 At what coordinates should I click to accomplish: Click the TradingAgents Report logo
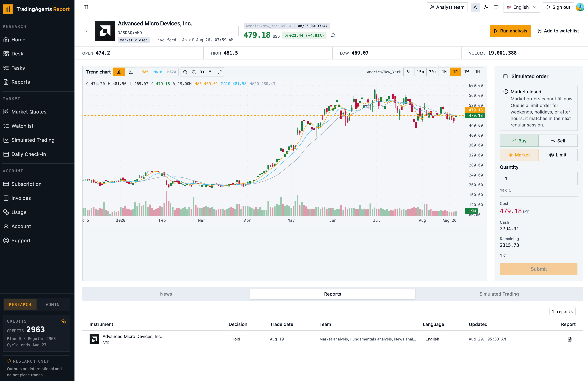point(36,9)
